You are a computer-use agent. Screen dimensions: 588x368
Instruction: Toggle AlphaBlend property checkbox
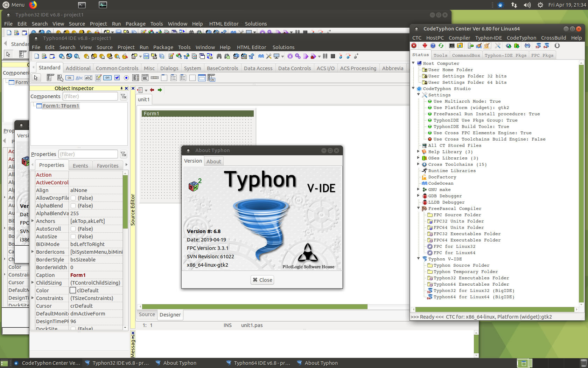point(73,206)
